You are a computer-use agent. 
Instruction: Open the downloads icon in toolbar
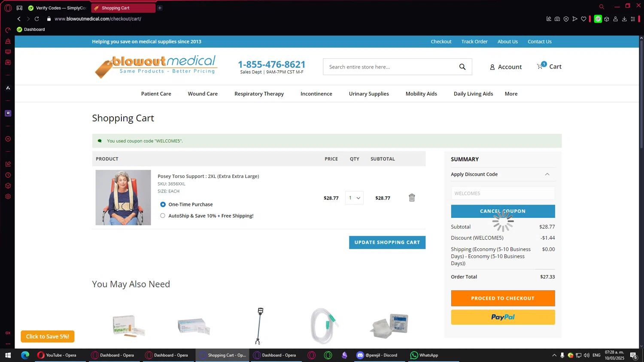[624, 19]
